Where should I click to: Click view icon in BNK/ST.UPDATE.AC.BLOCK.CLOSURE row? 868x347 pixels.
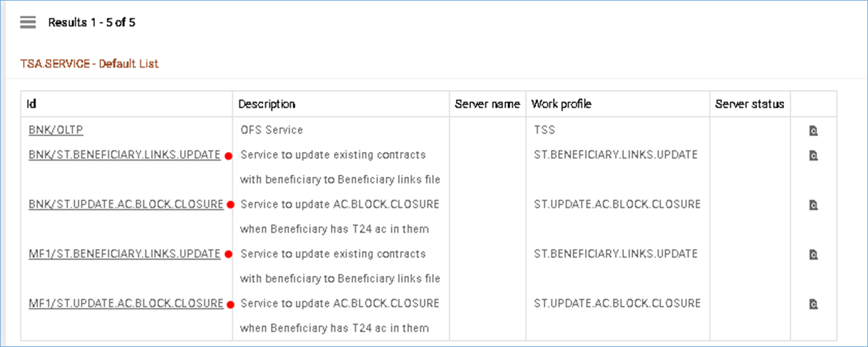[x=813, y=205]
